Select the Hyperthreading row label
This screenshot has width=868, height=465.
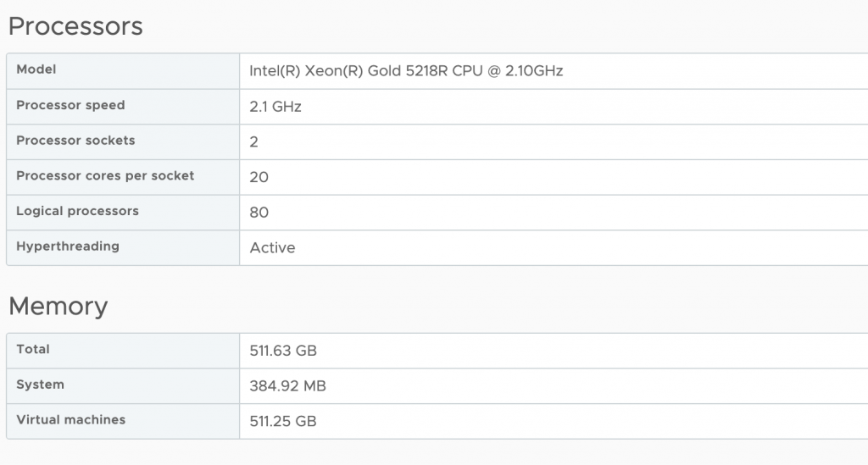tap(68, 246)
